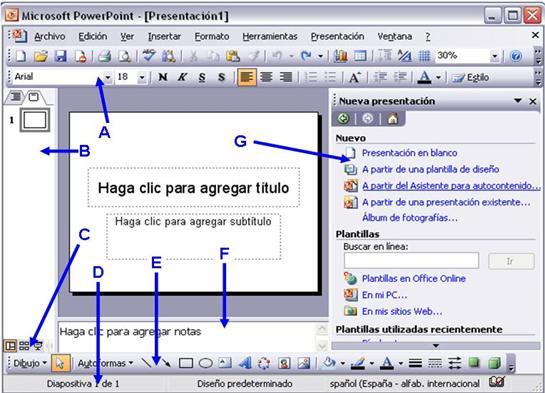Align text to the right

coord(286,77)
